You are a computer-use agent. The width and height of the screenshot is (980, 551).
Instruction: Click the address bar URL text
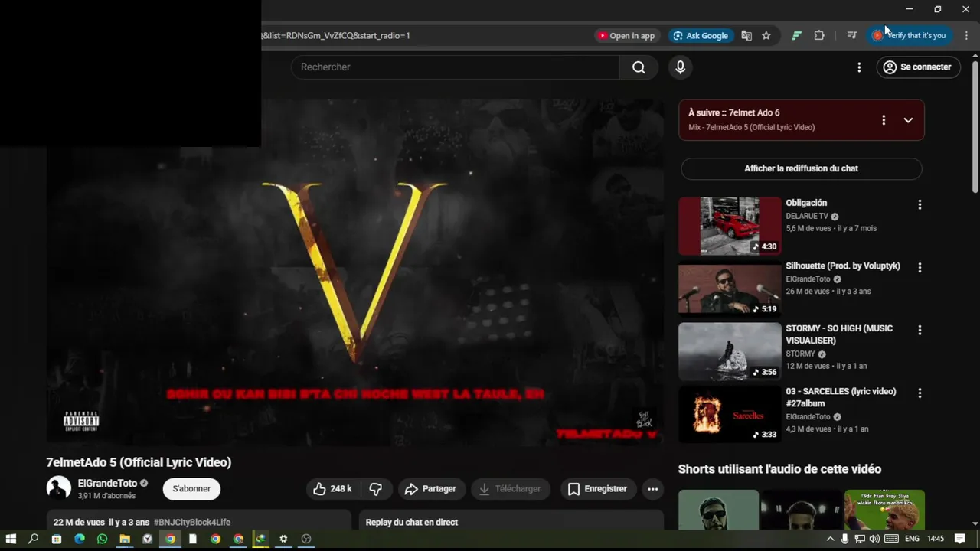(336, 35)
